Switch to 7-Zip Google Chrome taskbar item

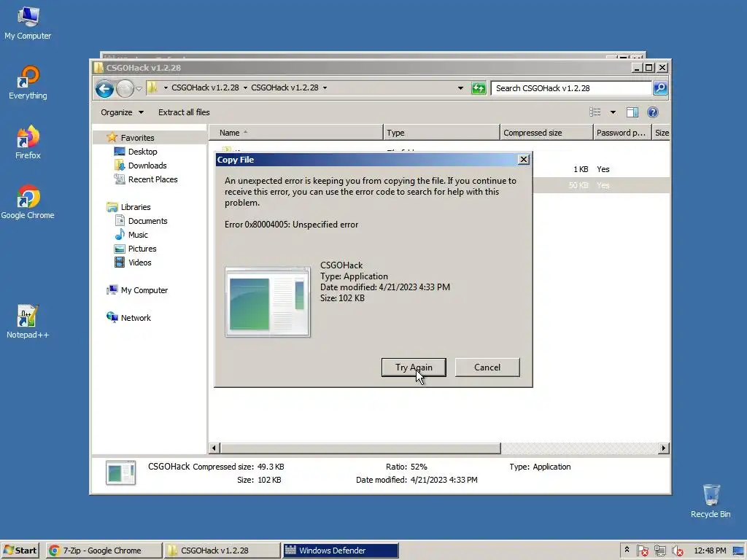click(x=104, y=551)
